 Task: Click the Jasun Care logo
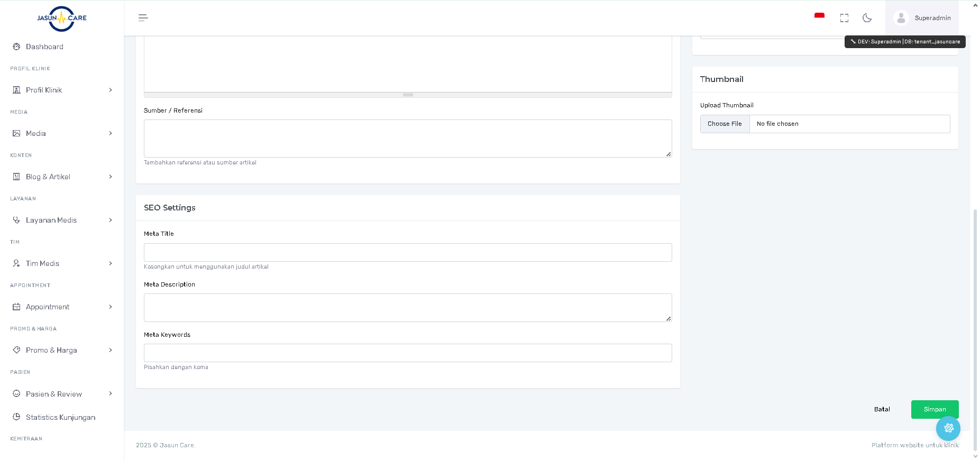pyautogui.click(x=62, y=19)
